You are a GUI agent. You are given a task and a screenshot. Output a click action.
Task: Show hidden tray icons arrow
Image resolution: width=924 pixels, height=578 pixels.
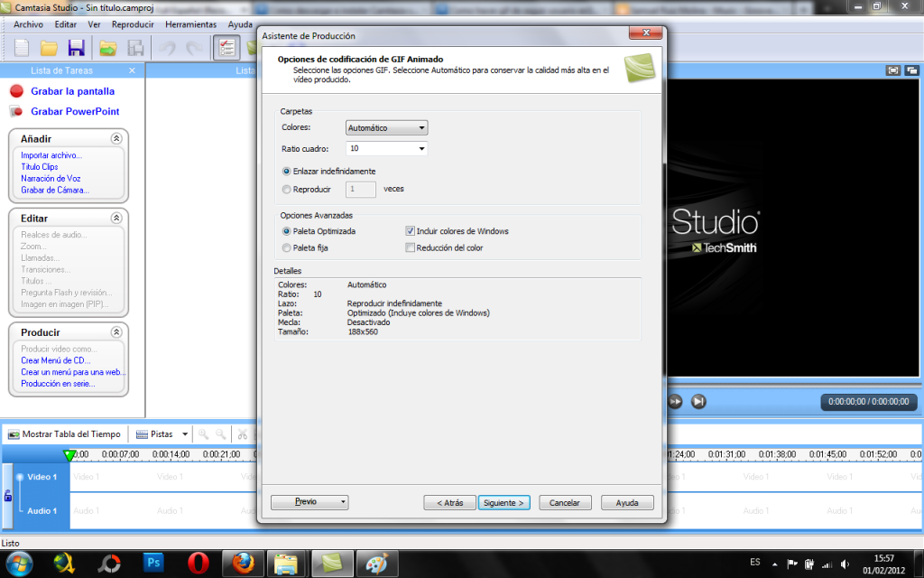point(774,564)
